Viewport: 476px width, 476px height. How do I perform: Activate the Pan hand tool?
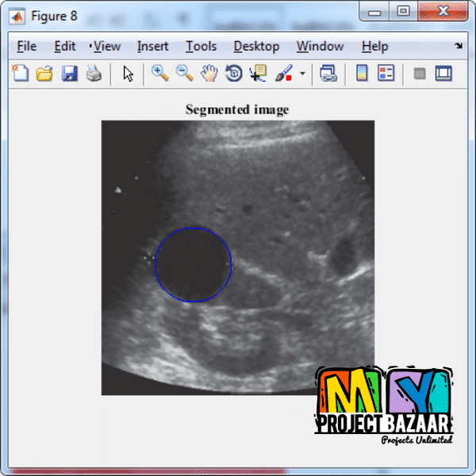tap(209, 74)
